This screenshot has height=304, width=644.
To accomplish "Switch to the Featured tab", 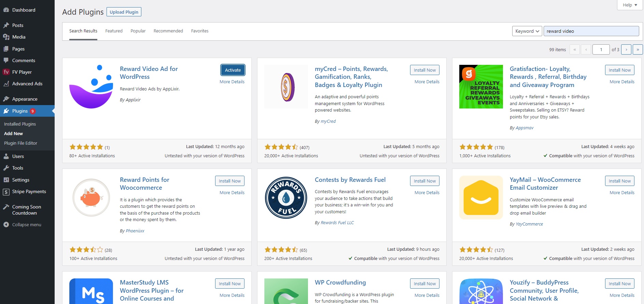I will (x=114, y=31).
